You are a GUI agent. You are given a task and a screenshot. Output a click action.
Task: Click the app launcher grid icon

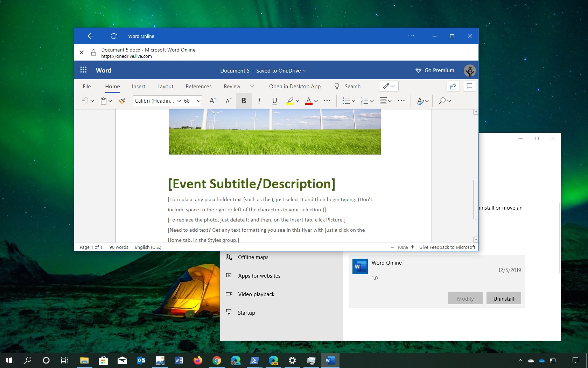83,70
